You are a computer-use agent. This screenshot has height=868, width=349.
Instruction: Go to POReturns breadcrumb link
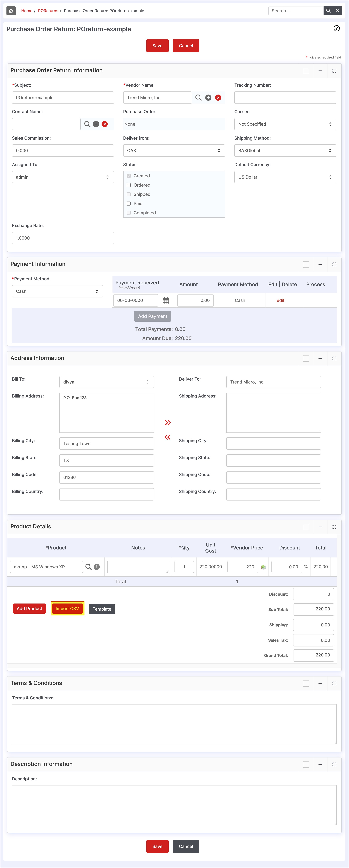coord(48,11)
